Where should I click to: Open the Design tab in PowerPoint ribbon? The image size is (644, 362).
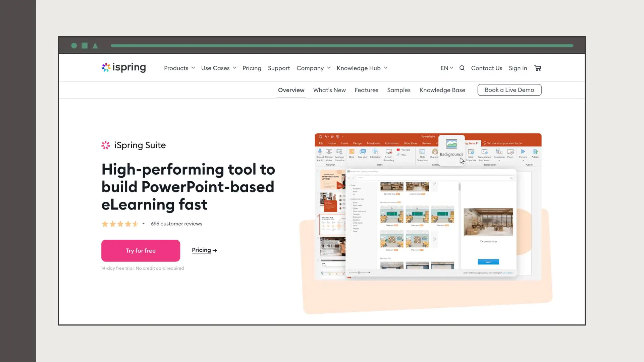pyautogui.click(x=357, y=143)
